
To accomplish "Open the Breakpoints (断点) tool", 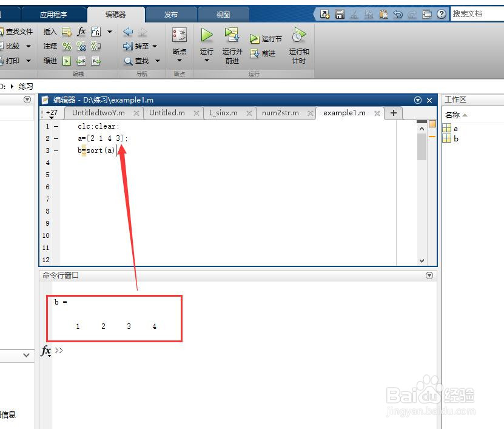I will [x=180, y=35].
